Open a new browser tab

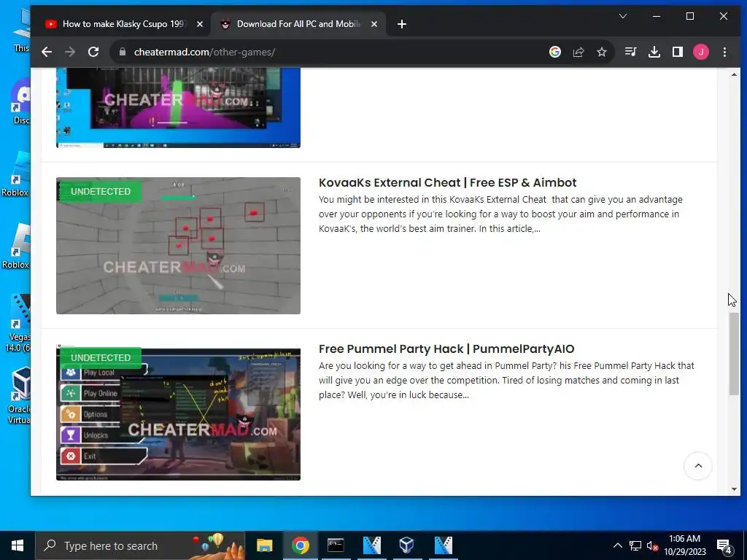pos(402,24)
